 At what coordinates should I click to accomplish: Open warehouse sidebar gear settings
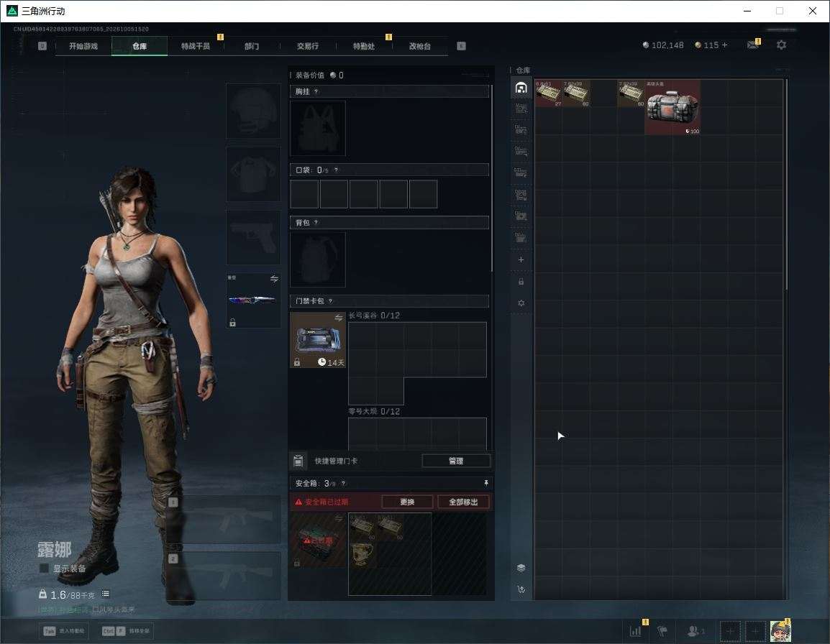(521, 303)
